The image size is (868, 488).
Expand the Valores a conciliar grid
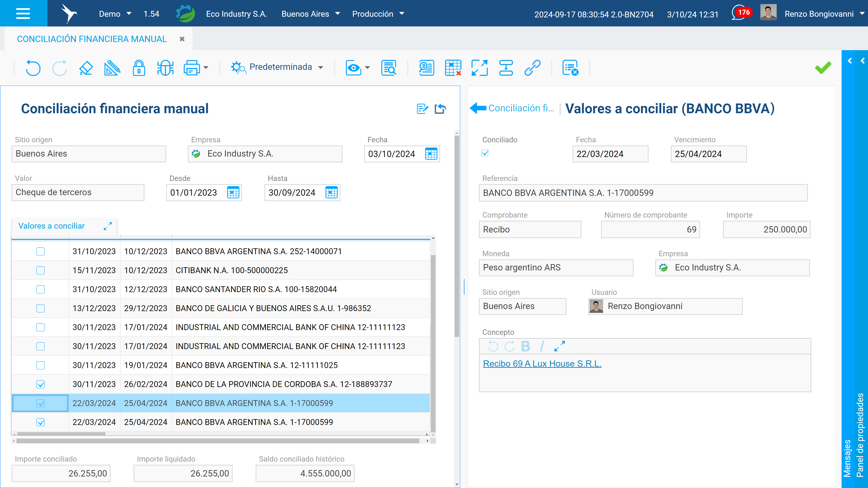click(108, 226)
